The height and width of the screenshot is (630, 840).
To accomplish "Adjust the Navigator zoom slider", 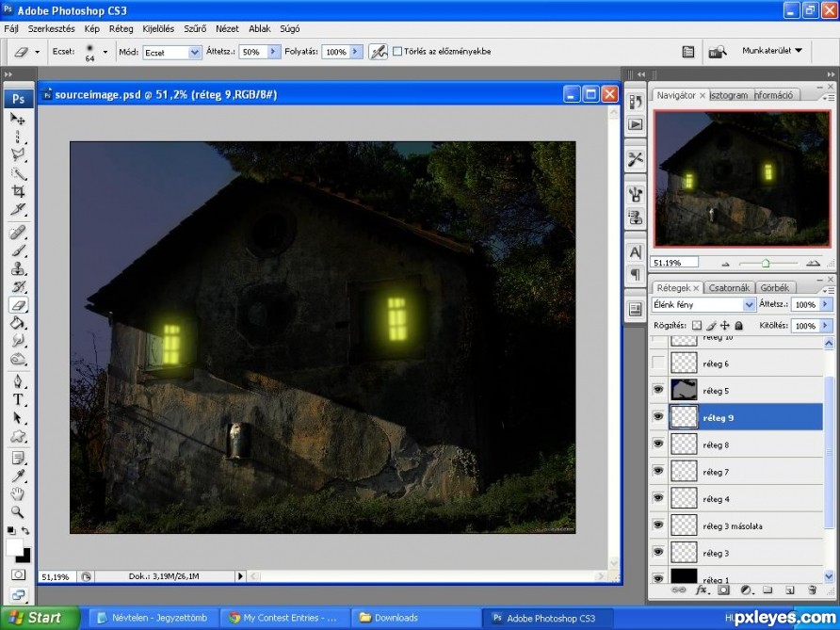I will 766,263.
